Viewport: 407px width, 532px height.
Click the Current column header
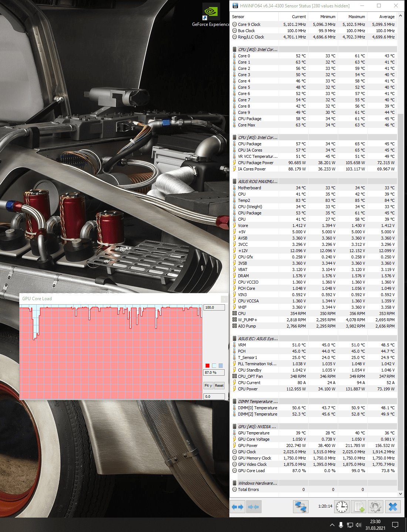[x=293, y=17]
